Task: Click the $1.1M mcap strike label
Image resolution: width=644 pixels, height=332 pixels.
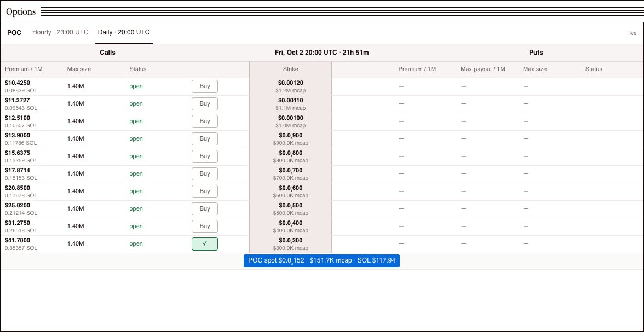Action: (290, 108)
